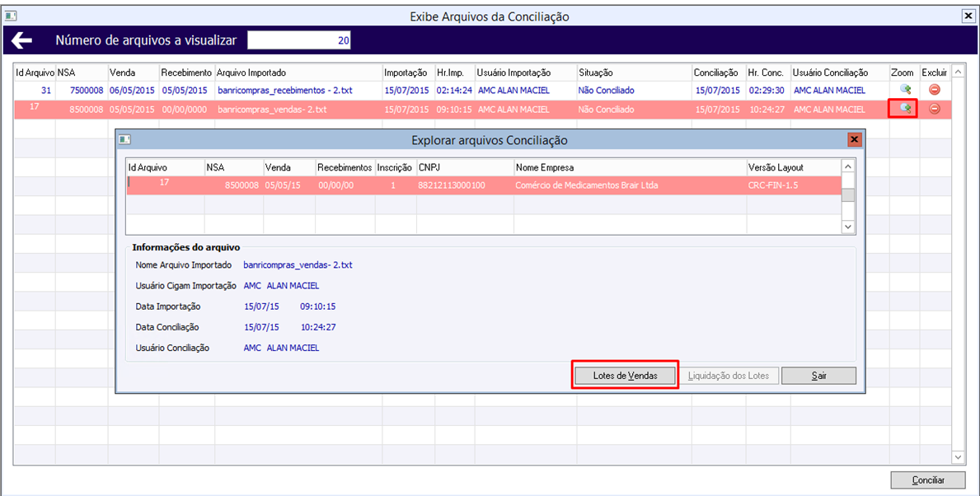Delete file 17 with red Excluir icon
980x496 pixels.
click(935, 109)
